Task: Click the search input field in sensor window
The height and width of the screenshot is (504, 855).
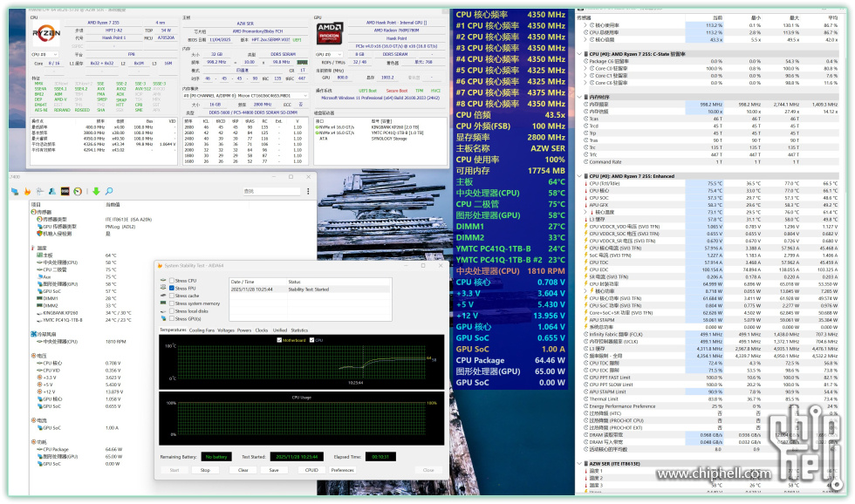Action: coord(272,191)
